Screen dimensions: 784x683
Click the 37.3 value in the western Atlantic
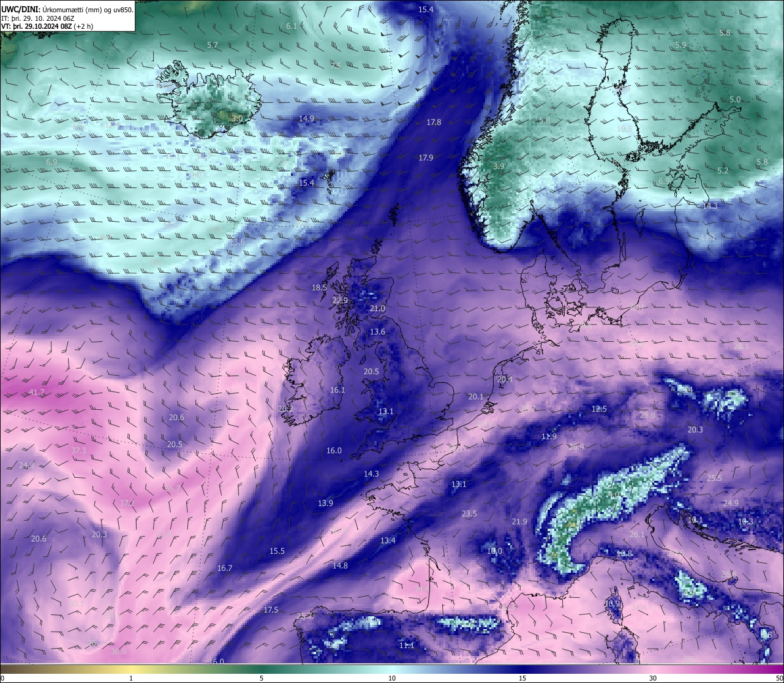coord(78,450)
